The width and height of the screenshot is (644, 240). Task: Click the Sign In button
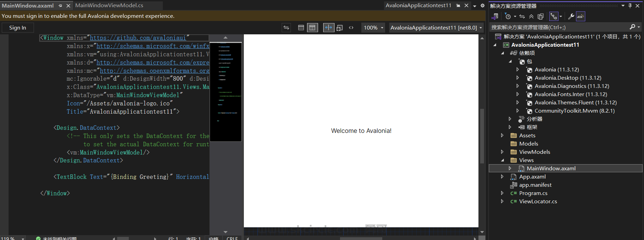coord(18,28)
